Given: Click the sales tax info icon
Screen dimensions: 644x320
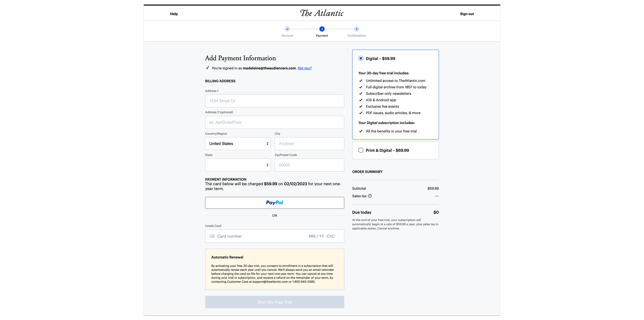Looking at the screenshot, I should click(x=370, y=196).
